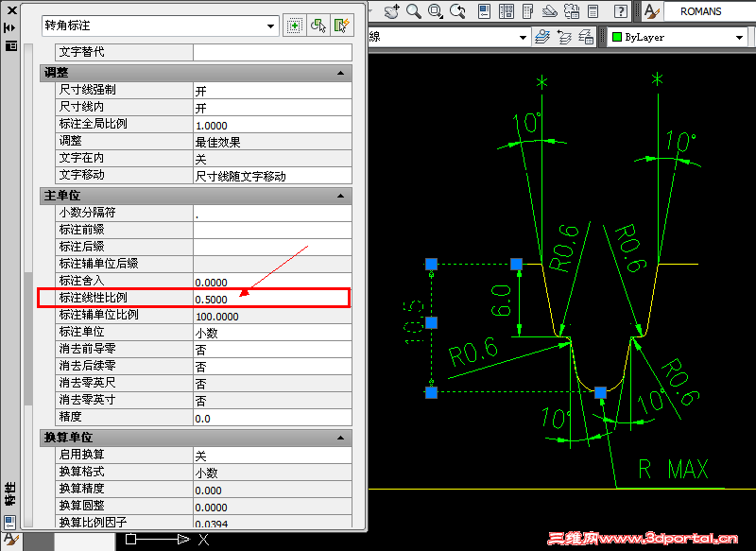
Task: Open the Layer States Manager icon
Action: point(586,37)
